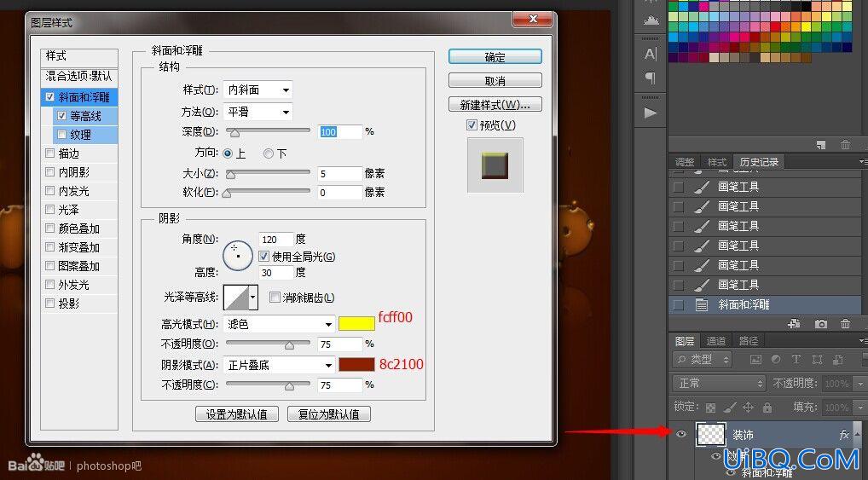The width and height of the screenshot is (868, 480).
Task: Click the 取消 button
Action: [x=495, y=81]
